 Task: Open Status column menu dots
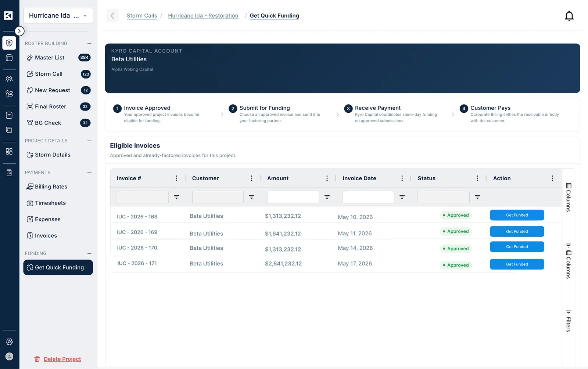[477, 178]
